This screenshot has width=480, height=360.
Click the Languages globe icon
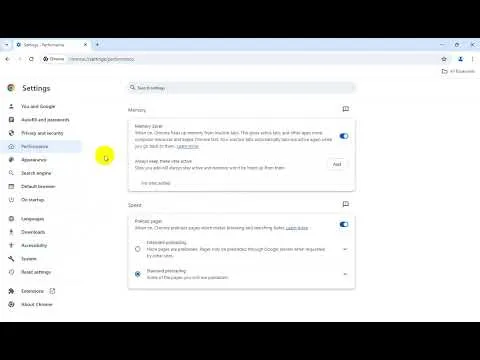[x=11, y=219]
